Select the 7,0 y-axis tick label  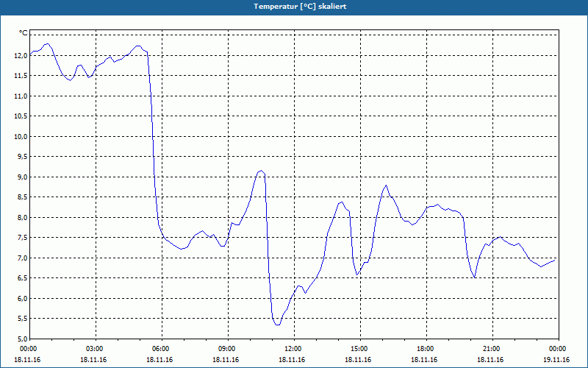pos(22,258)
